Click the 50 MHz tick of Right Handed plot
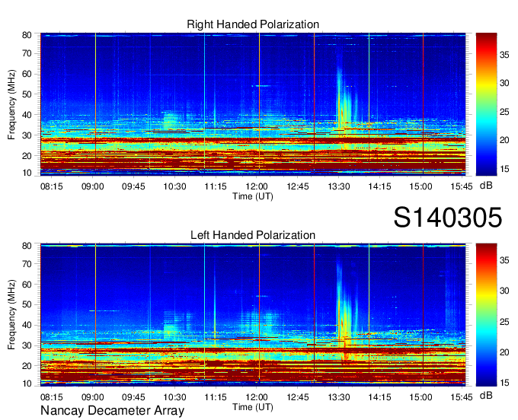The width and height of the screenshot is (518, 420). coord(27,94)
